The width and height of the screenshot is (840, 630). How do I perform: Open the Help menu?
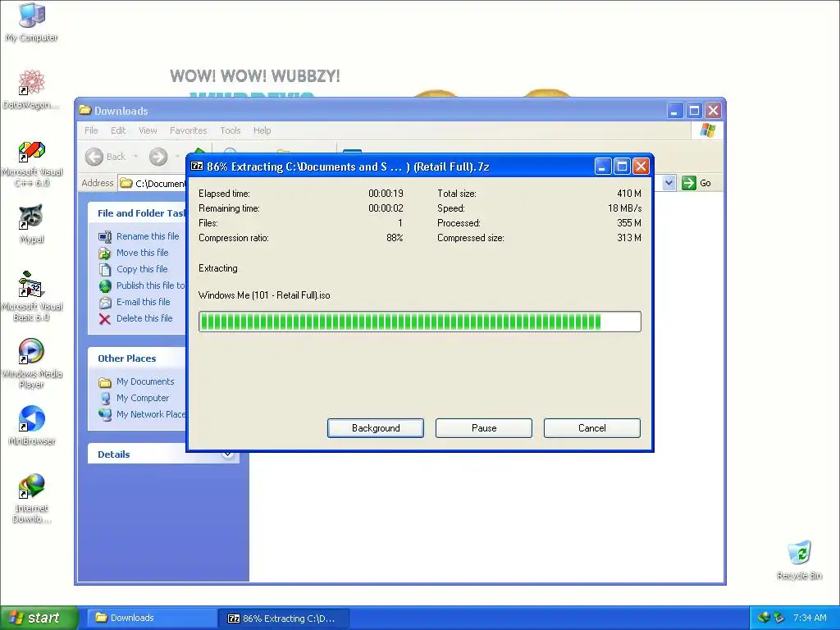click(262, 130)
